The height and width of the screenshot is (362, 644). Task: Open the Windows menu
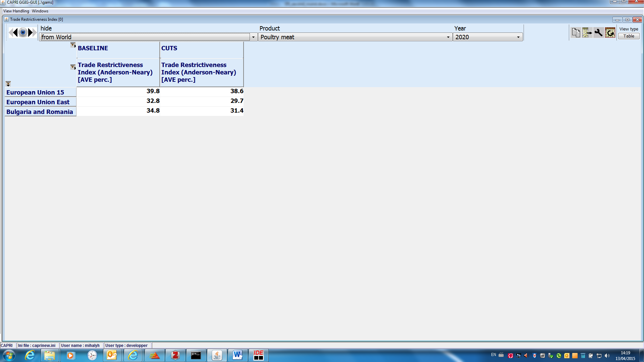pos(40,11)
